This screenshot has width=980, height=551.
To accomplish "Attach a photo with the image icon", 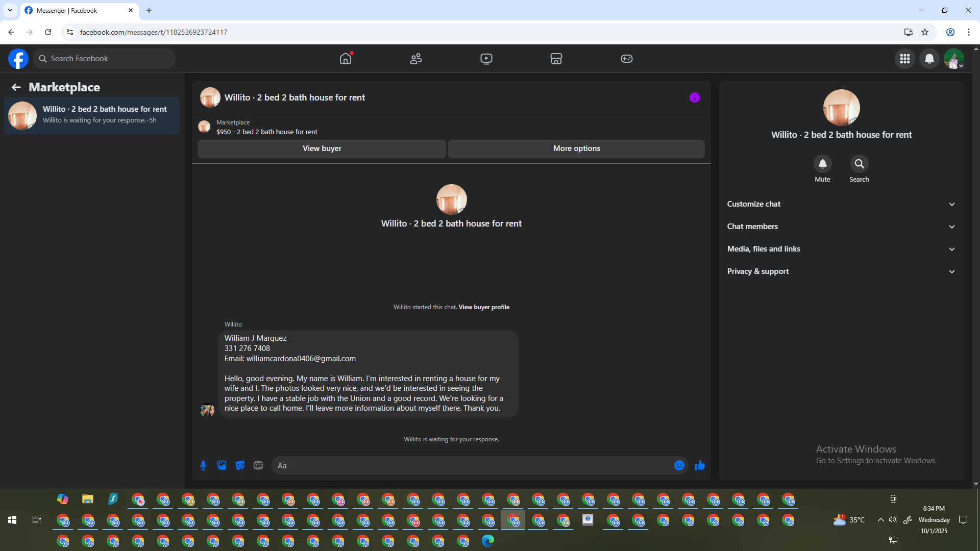I will coord(222,465).
